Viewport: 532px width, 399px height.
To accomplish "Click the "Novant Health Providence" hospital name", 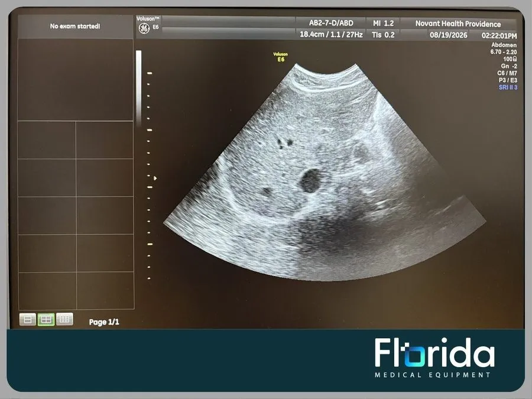I will coord(458,24).
